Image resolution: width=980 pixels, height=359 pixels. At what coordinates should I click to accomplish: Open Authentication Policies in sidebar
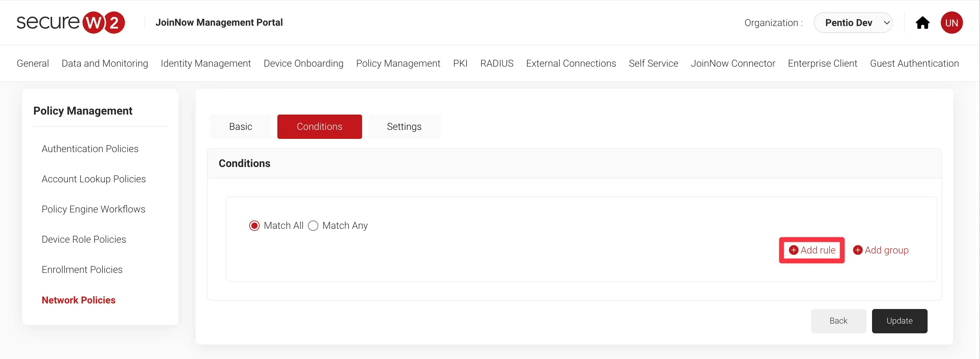(90, 149)
